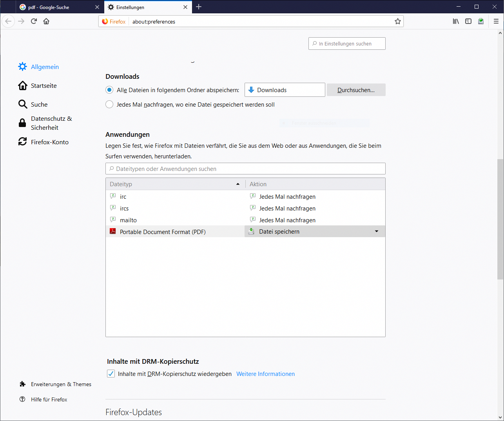The height and width of the screenshot is (421, 504).
Task: Expand the 'Datei speichern' action dropdown
Action: point(376,231)
